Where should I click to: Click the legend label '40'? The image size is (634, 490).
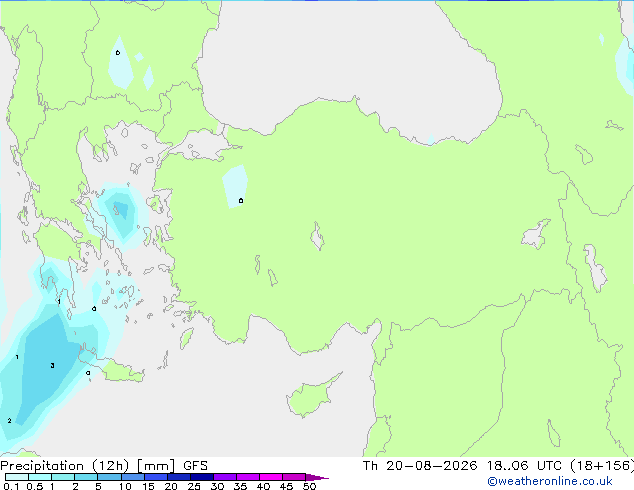point(263,486)
